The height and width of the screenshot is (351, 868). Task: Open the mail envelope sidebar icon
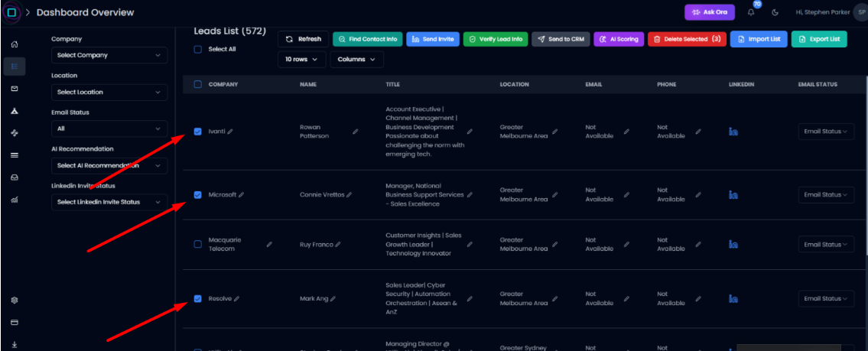point(15,89)
